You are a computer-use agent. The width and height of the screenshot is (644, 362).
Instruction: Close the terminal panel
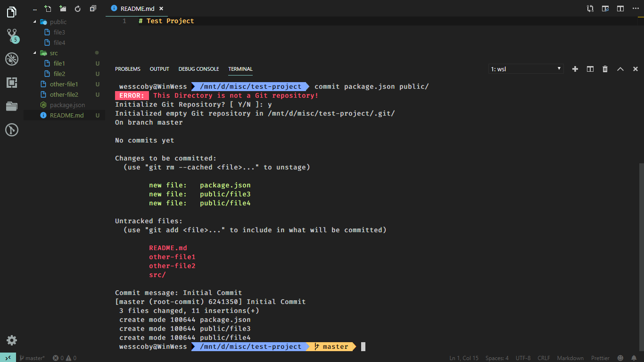(x=636, y=69)
